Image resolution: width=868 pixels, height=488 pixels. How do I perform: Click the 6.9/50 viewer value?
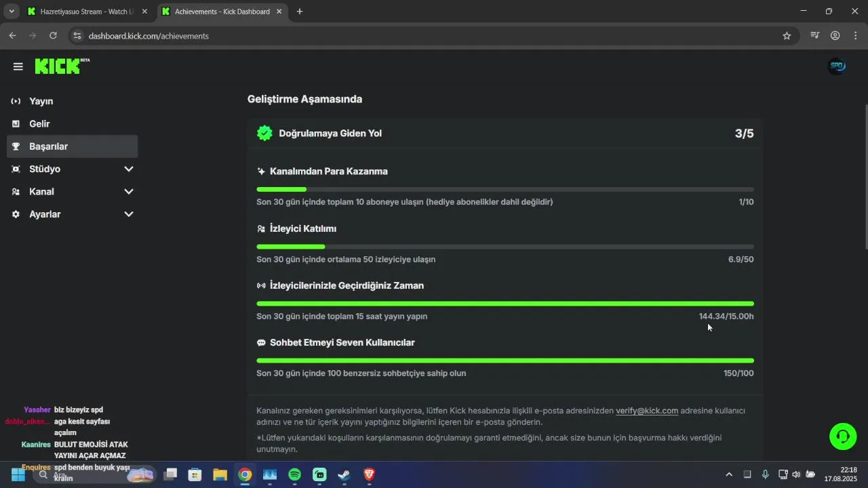point(741,260)
